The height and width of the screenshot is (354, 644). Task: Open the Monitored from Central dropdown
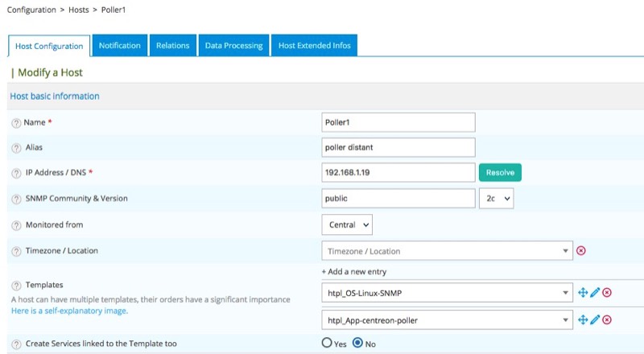pyautogui.click(x=347, y=224)
